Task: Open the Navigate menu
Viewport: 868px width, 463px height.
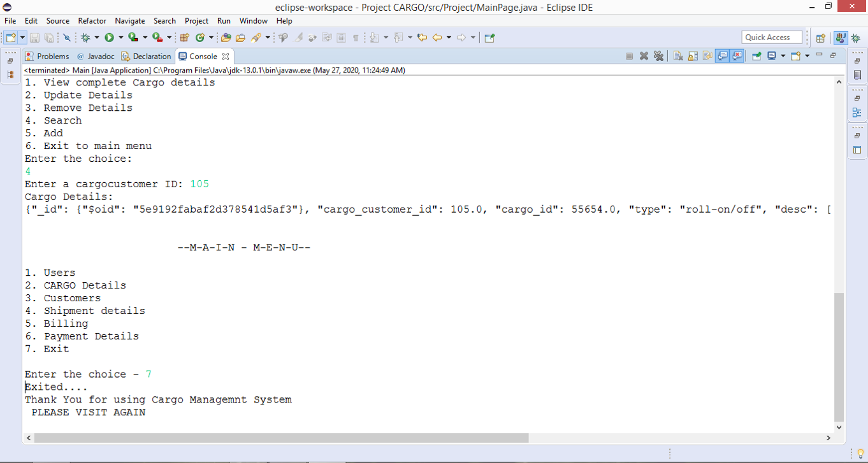Action: 130,21
